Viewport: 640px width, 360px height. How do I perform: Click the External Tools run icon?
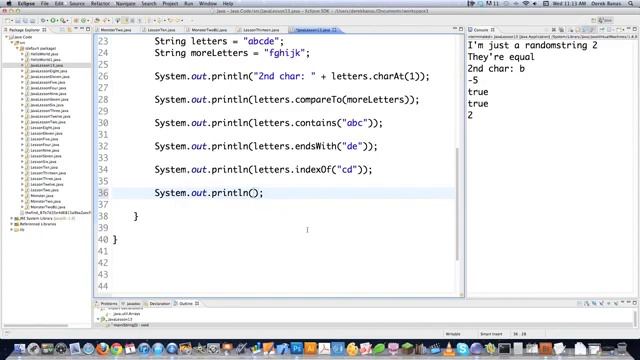[x=63, y=20]
